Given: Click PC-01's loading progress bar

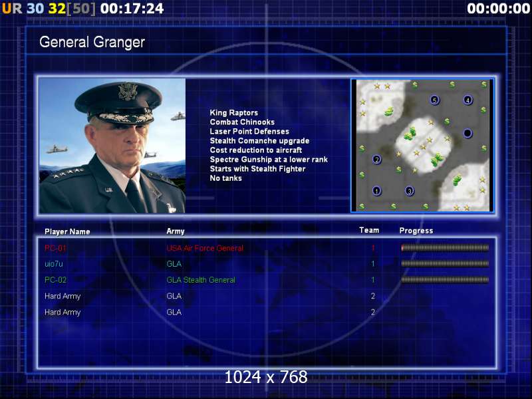Looking at the screenshot, I should 445,248.
